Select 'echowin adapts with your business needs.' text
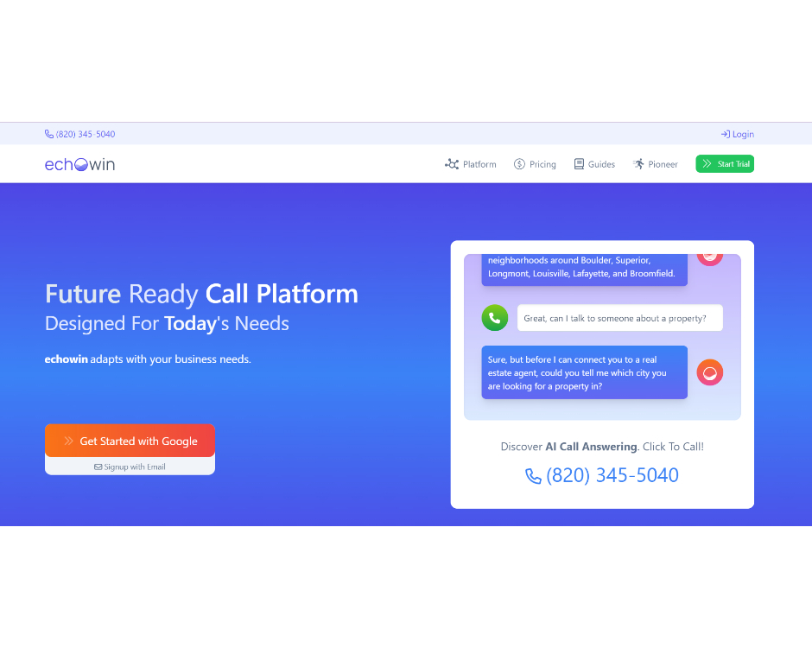Screen dimensions: 812x648 [148, 359]
